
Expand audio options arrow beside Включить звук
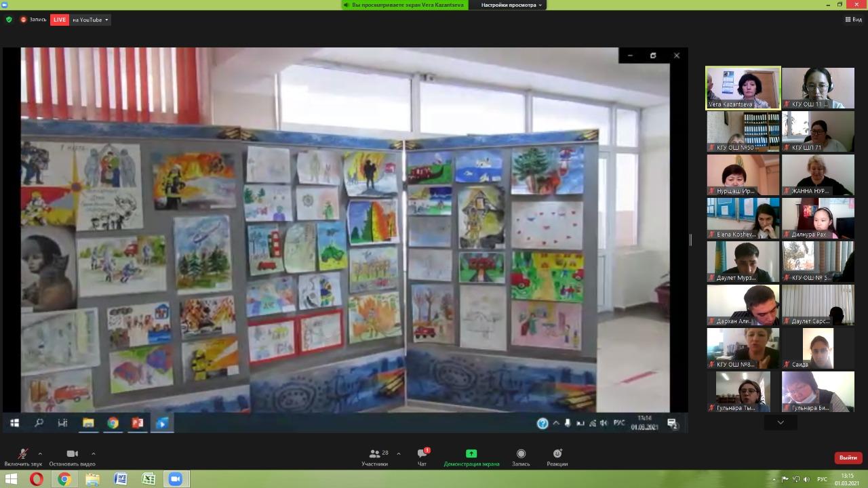(40, 453)
